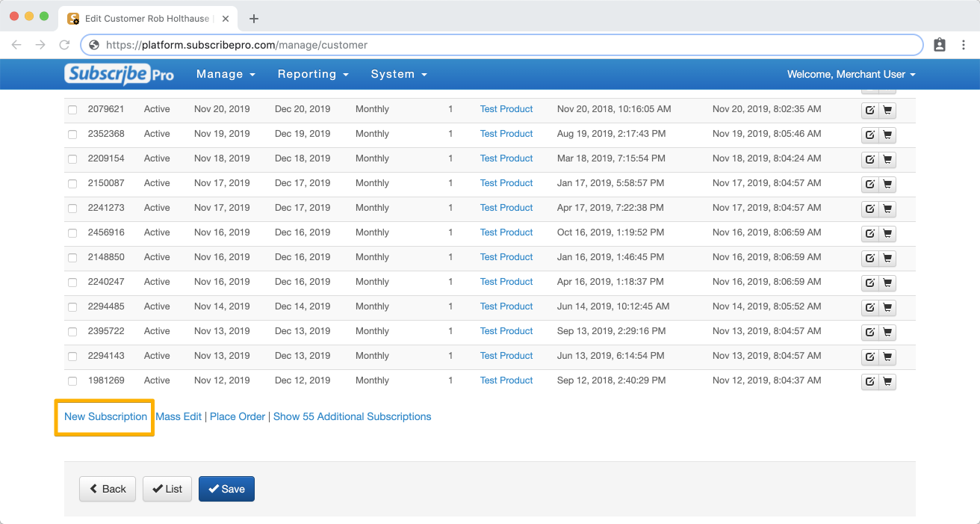The height and width of the screenshot is (524, 980).
Task: Click the Back button
Action: tap(108, 489)
